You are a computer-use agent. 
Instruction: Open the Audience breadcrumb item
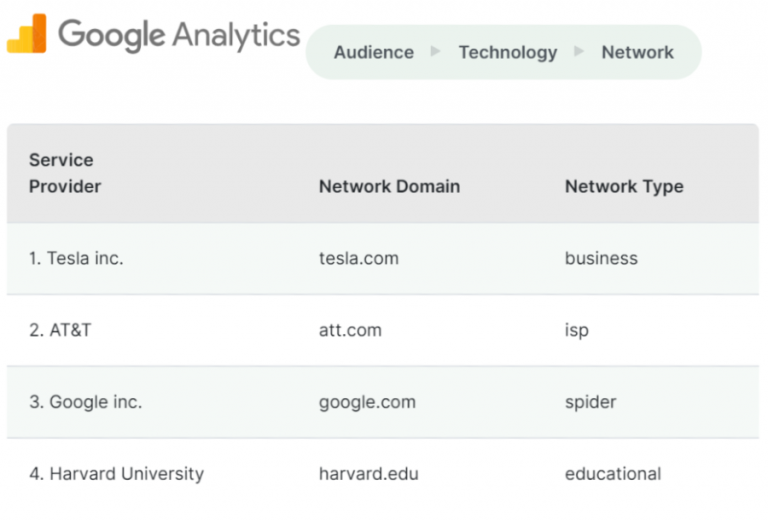pyautogui.click(x=374, y=52)
